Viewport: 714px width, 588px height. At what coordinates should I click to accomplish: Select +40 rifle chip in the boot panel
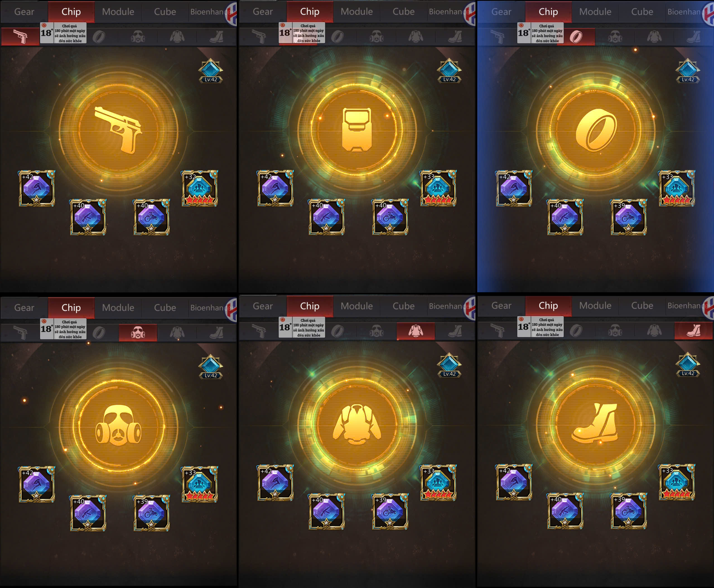point(565,511)
